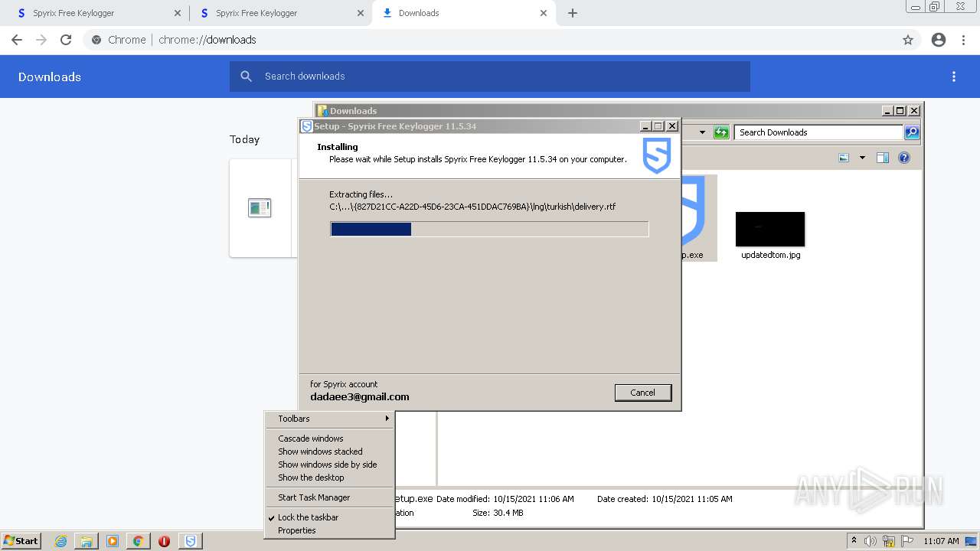Toggle Lock the taskbar checkmark
The image size is (980, 551).
point(329,517)
